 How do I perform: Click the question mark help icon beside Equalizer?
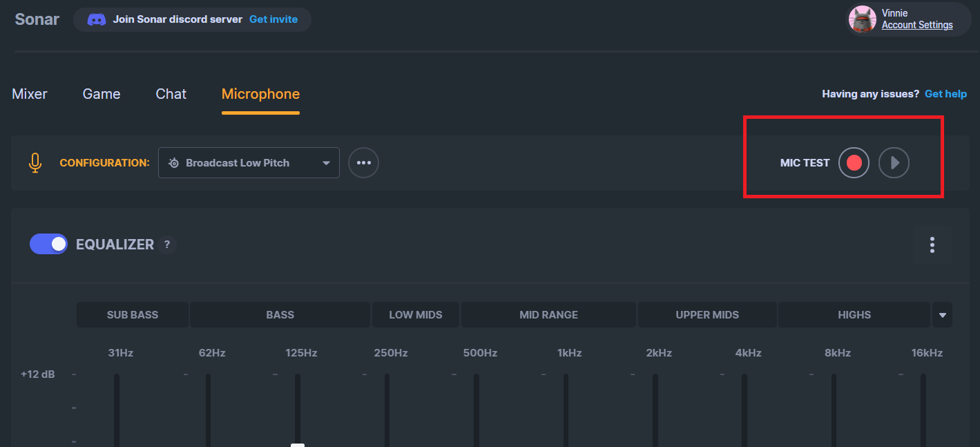(x=166, y=245)
